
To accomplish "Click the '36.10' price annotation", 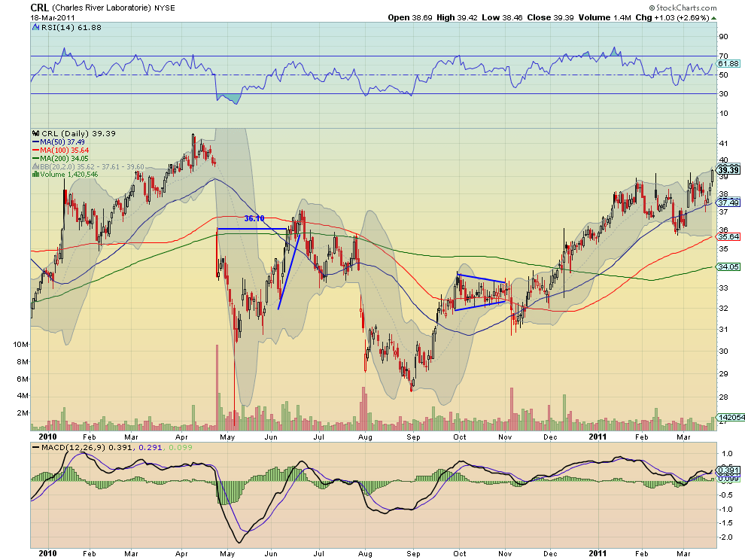I will (254, 219).
